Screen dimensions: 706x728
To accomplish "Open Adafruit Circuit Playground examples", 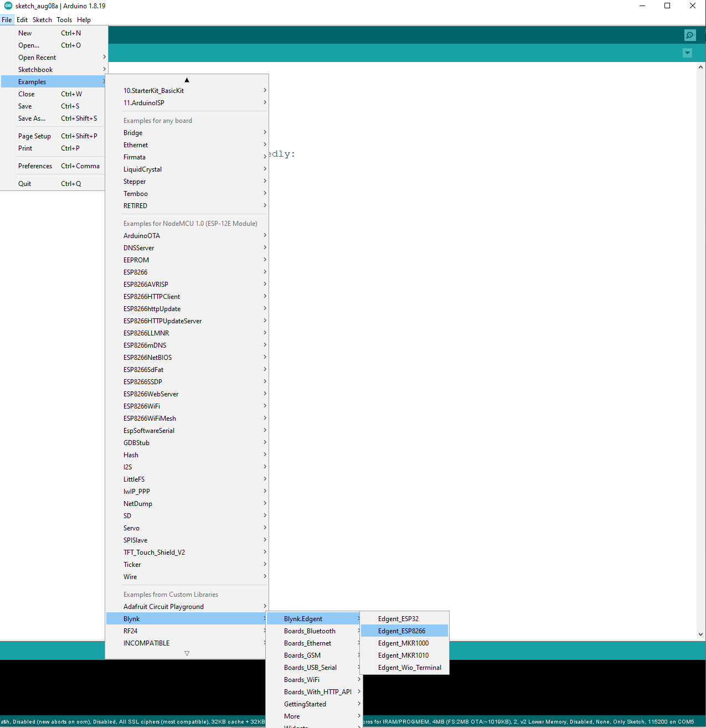I will pos(187,607).
